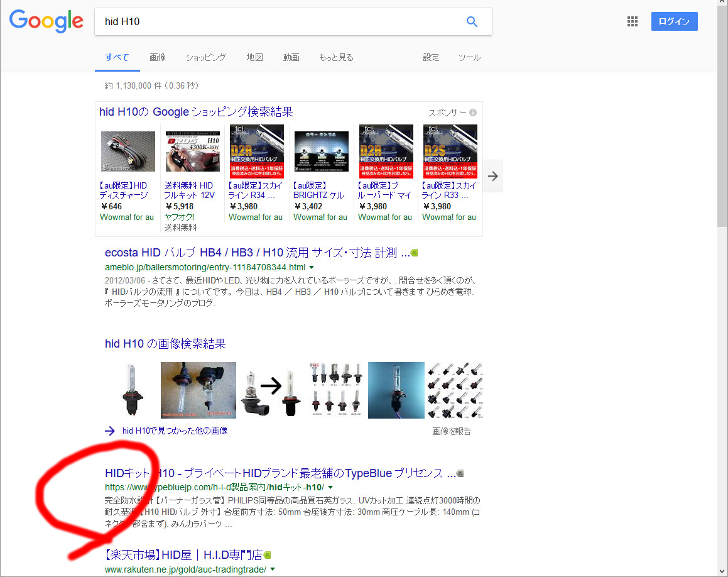Screen dimensions: 728x577
Task: Click 画像を報告 link
Action: pyautogui.click(x=451, y=431)
